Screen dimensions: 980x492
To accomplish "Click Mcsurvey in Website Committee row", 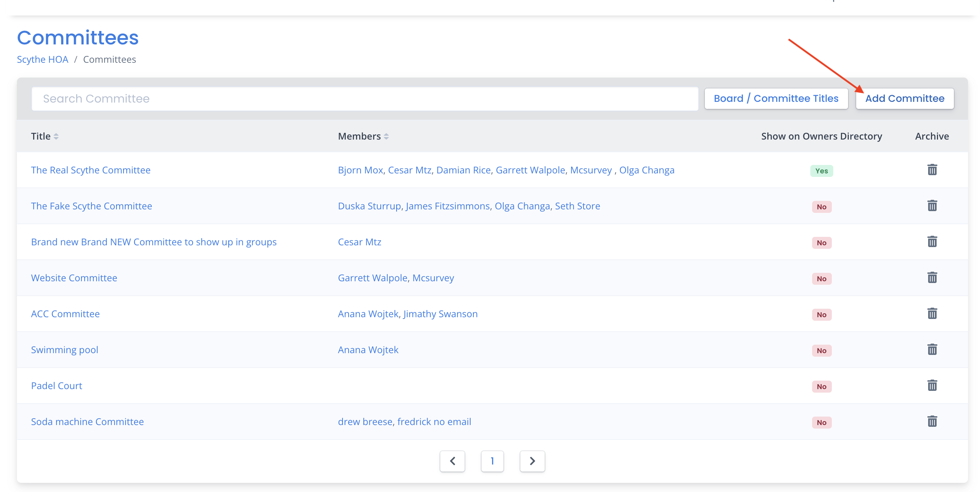I will 433,278.
